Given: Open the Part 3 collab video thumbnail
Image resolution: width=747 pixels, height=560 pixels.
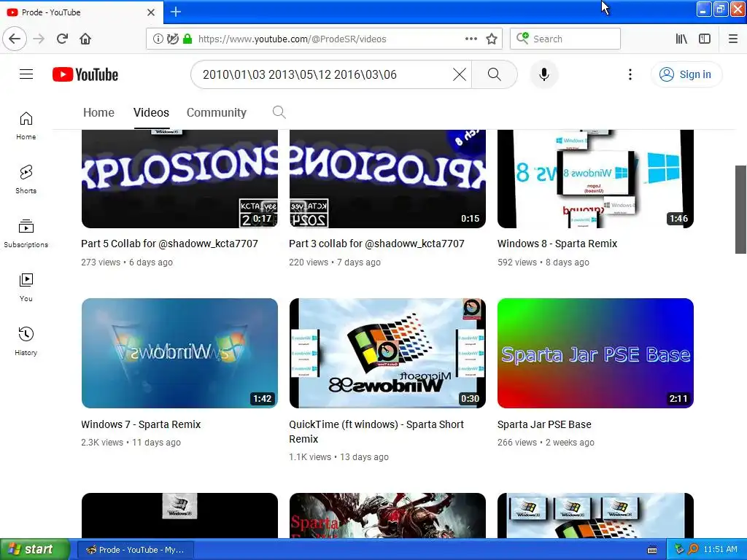Looking at the screenshot, I should tap(387, 179).
